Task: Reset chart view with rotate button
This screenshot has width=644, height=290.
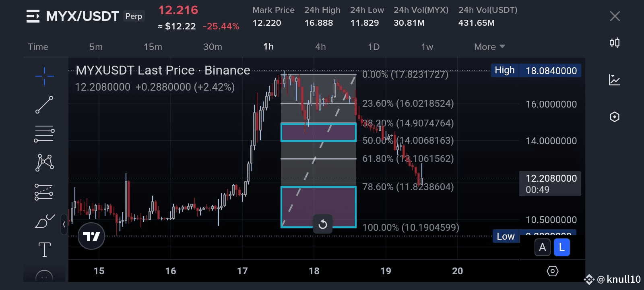Action: [323, 224]
